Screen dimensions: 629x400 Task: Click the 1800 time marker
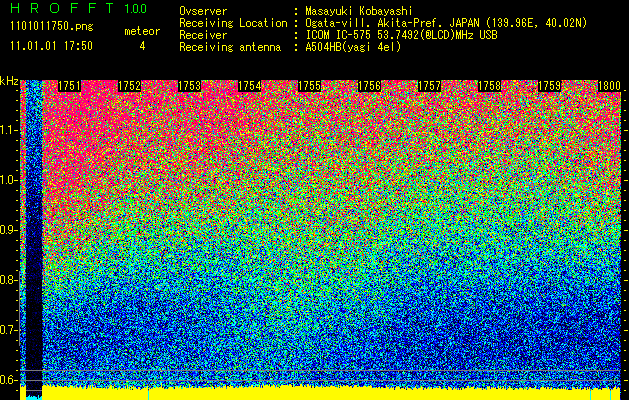click(x=609, y=86)
